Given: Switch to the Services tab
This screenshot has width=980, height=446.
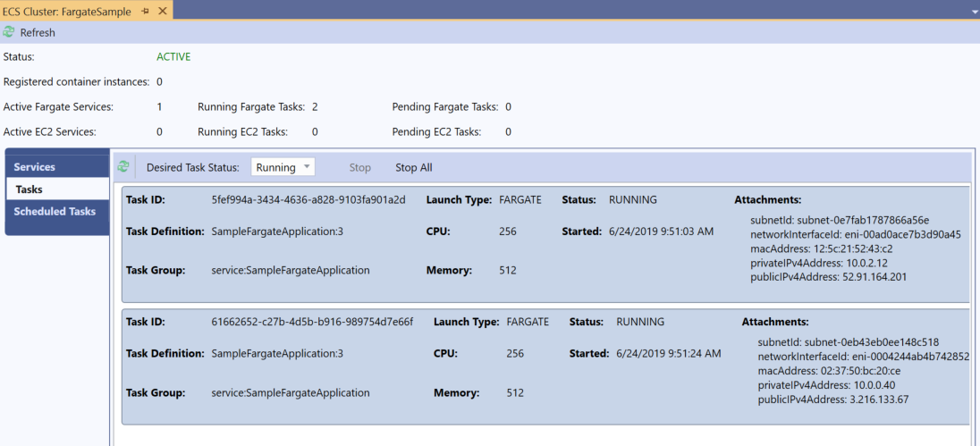Looking at the screenshot, I should pos(57,167).
